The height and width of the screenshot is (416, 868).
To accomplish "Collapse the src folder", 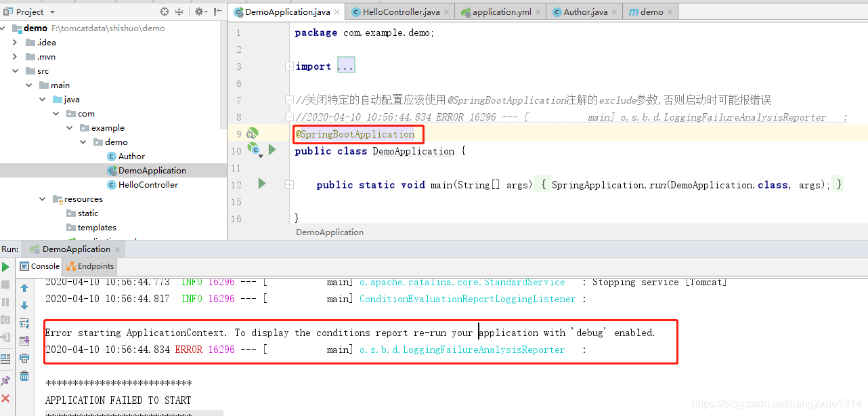I will point(15,70).
